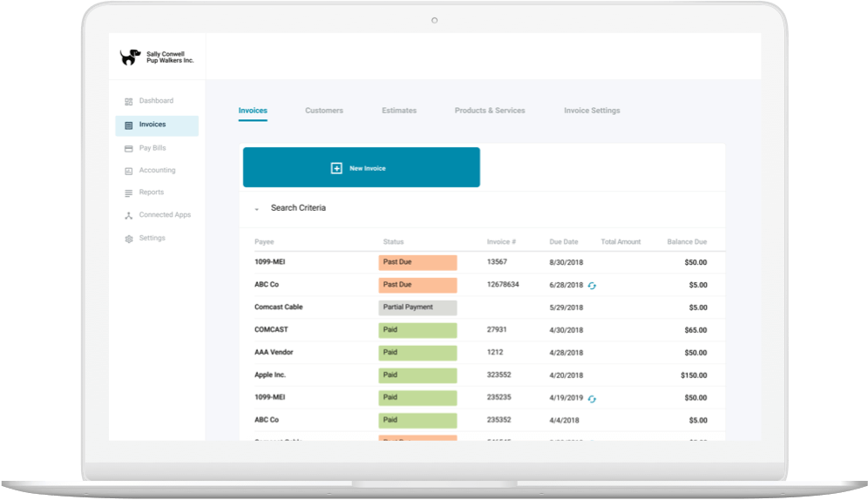Click the dog logo of Pup Walkers
The height and width of the screenshot is (500, 868).
[x=130, y=57]
